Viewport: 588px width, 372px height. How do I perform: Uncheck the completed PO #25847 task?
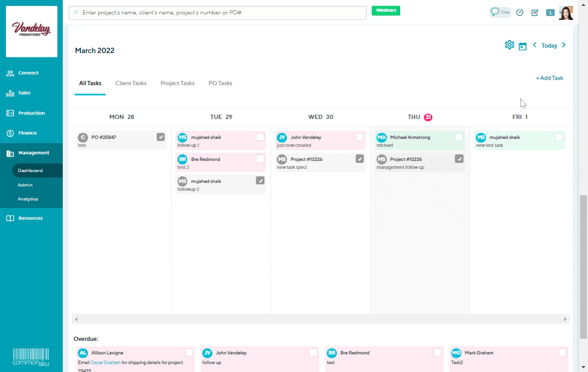coord(160,137)
